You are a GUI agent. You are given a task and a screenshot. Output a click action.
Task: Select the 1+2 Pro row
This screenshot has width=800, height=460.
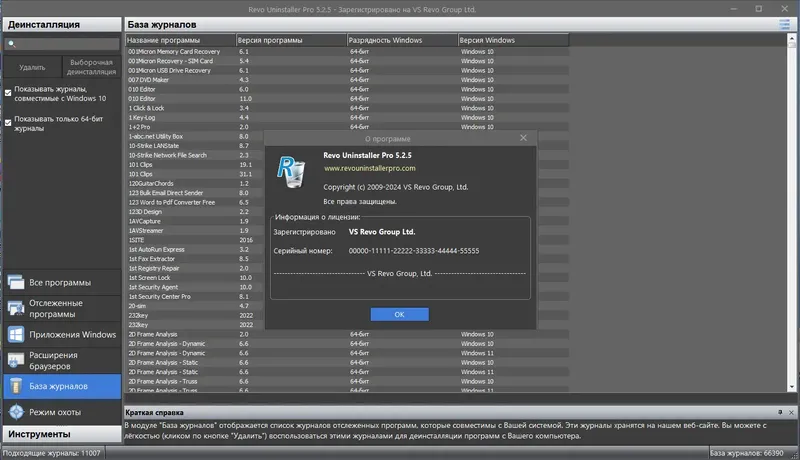pos(347,127)
